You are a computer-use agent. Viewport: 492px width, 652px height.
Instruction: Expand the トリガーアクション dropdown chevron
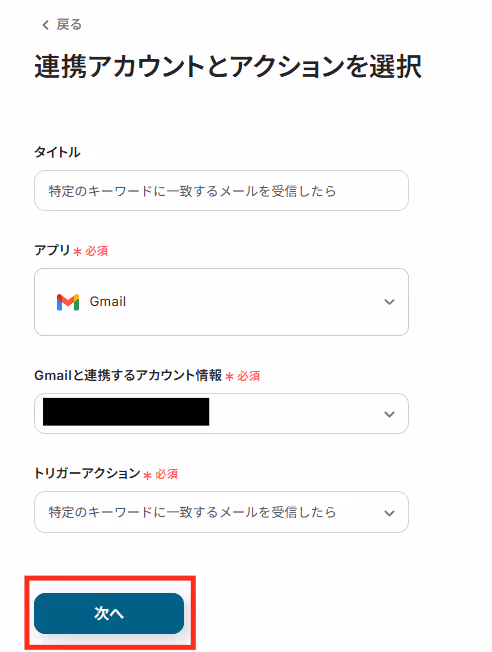[x=389, y=513]
